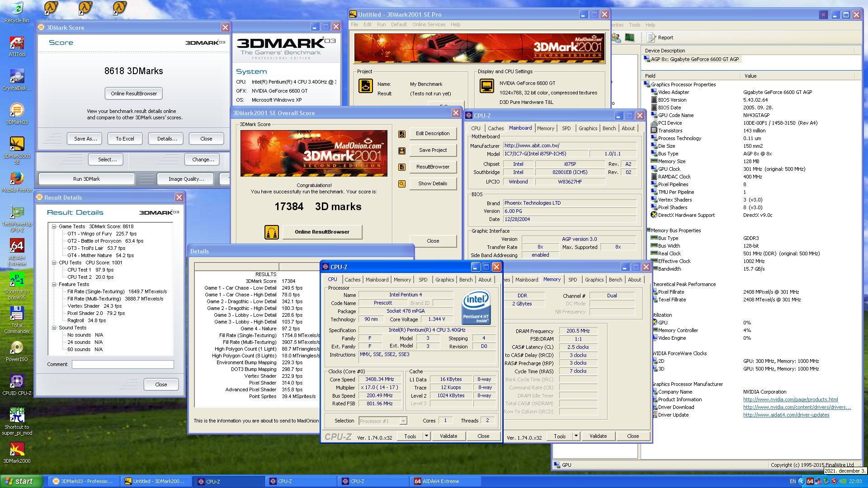This screenshot has width=868, height=488.
Task: Click the Report icon in AIDA64 toolbar
Action: pos(651,38)
